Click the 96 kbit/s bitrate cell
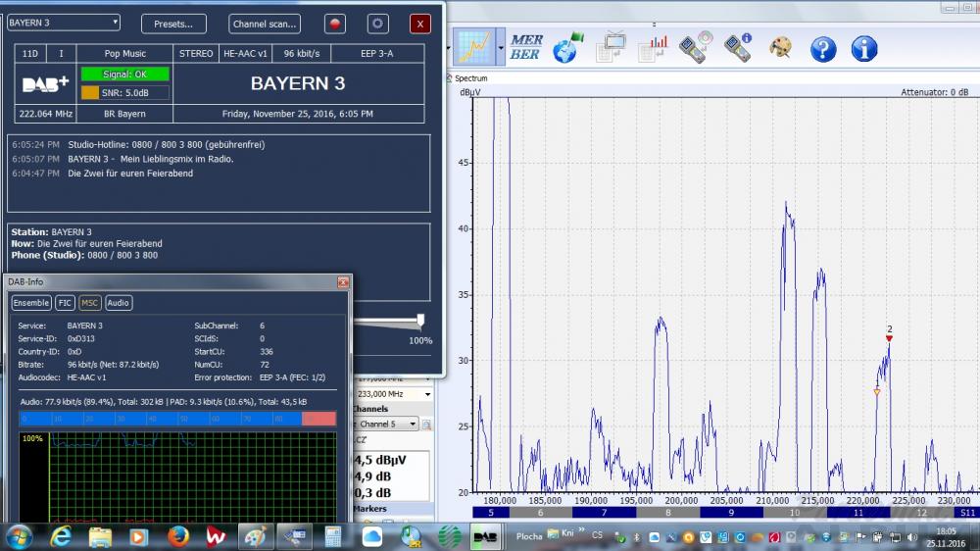 (x=301, y=54)
